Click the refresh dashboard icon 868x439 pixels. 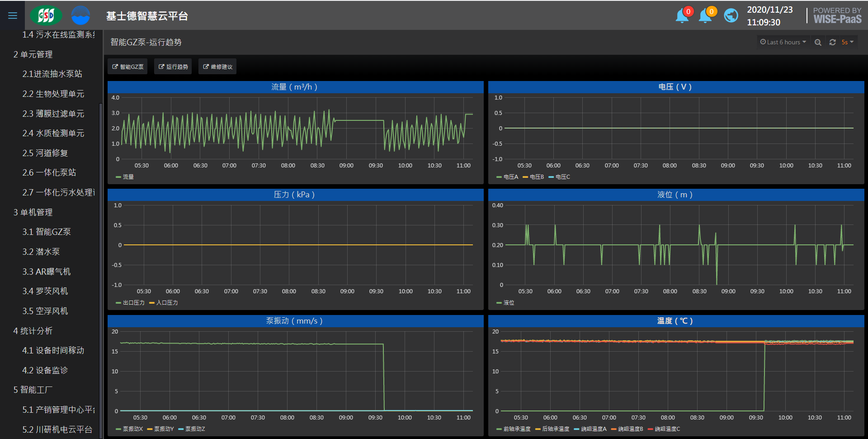[832, 42]
